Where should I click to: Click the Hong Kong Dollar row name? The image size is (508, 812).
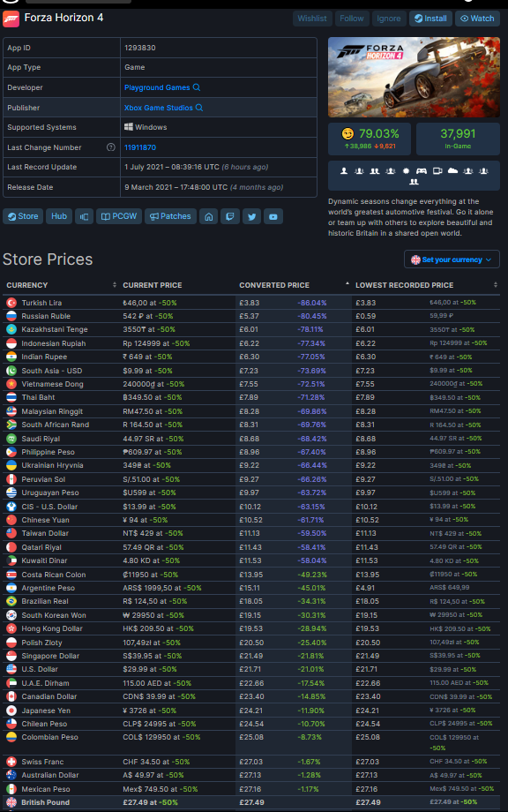tap(52, 628)
